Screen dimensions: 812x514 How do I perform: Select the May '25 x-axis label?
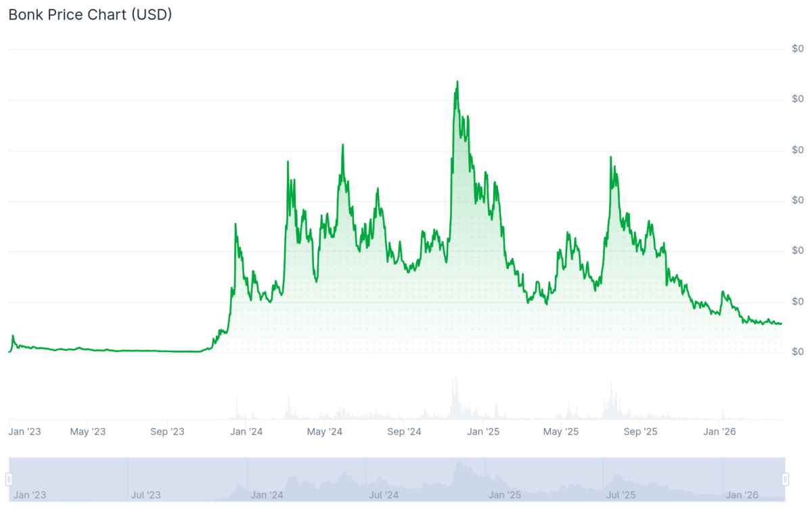coord(562,431)
